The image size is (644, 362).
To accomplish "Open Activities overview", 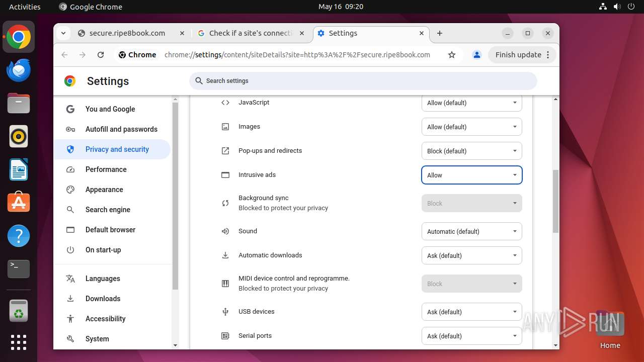I will pos(25,7).
